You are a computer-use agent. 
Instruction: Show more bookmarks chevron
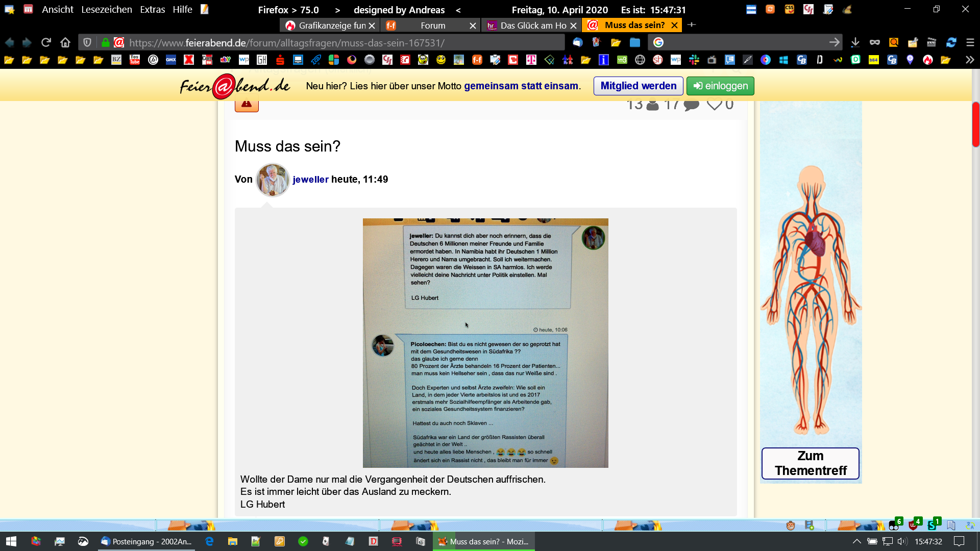tap(969, 60)
